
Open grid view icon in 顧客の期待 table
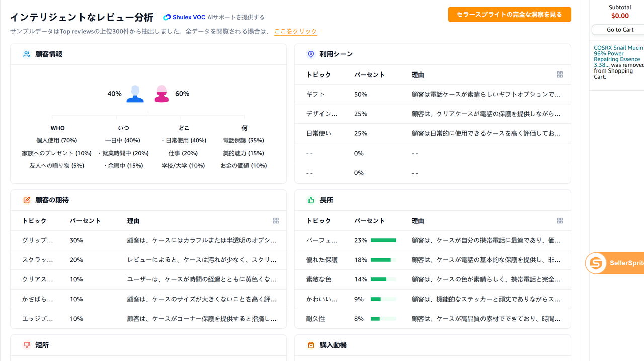click(276, 221)
